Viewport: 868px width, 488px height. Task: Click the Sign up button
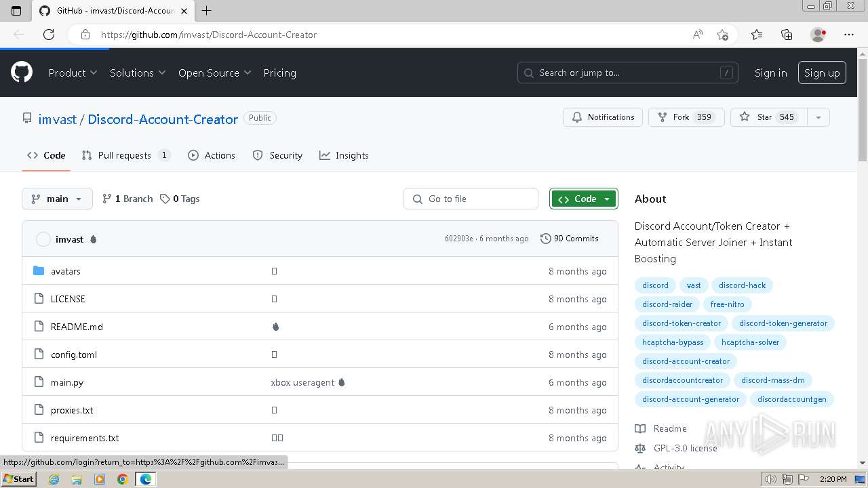click(x=822, y=73)
